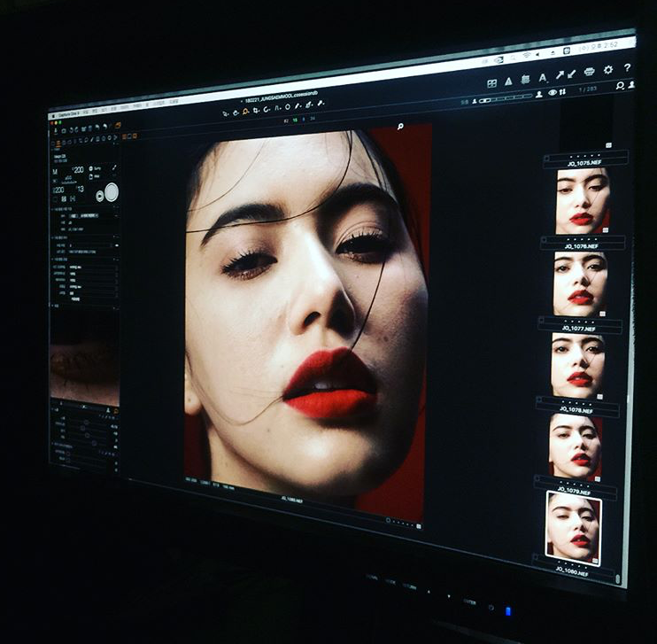Select the spot removal circle cursor tool
Image resolution: width=657 pixels, height=644 pixels.
click(288, 107)
